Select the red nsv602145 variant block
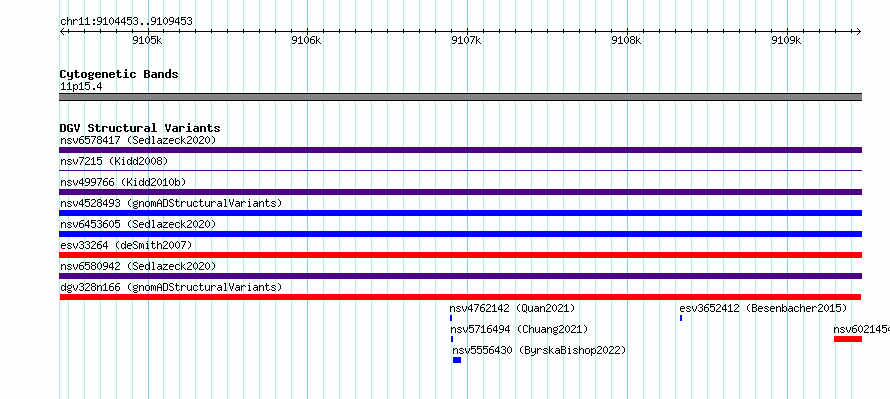Screen dimensions: 890x399 tap(848, 339)
